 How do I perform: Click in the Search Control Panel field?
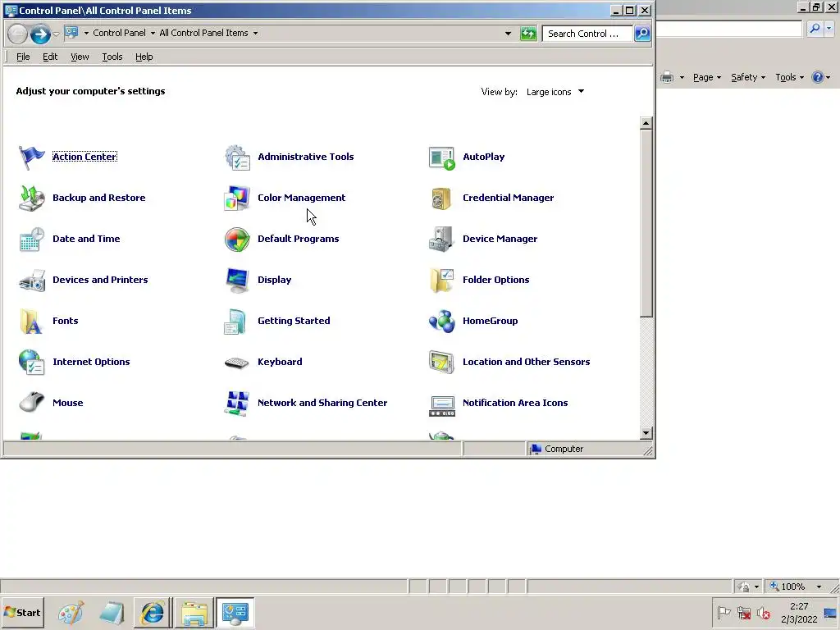[587, 34]
